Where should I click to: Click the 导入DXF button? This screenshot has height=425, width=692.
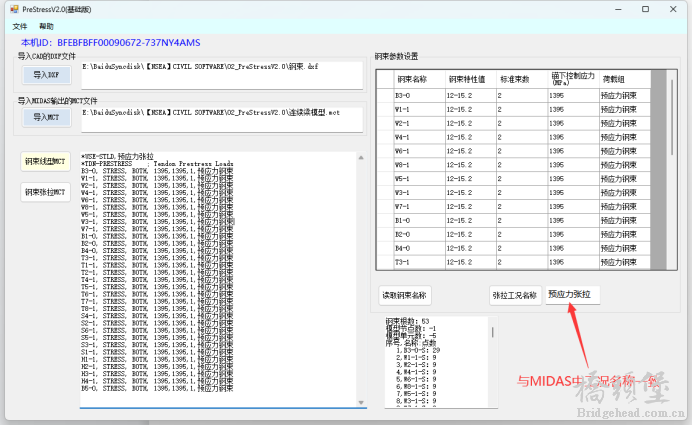pyautogui.click(x=46, y=75)
